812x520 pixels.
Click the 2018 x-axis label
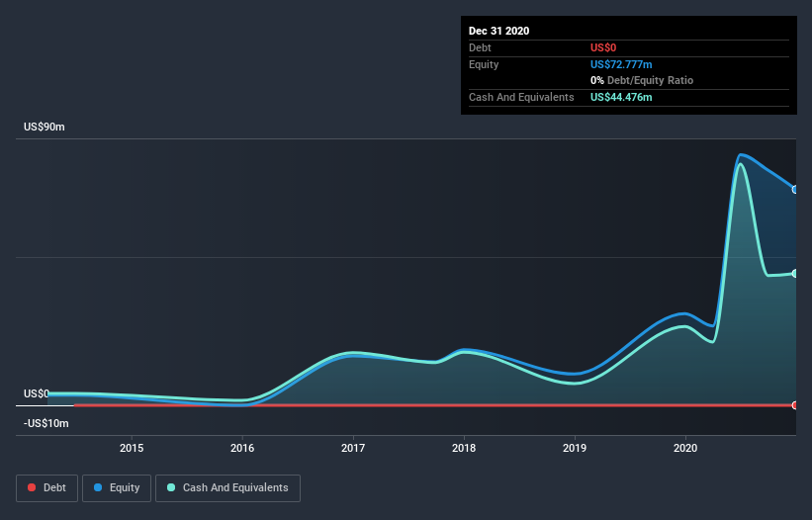(464, 448)
